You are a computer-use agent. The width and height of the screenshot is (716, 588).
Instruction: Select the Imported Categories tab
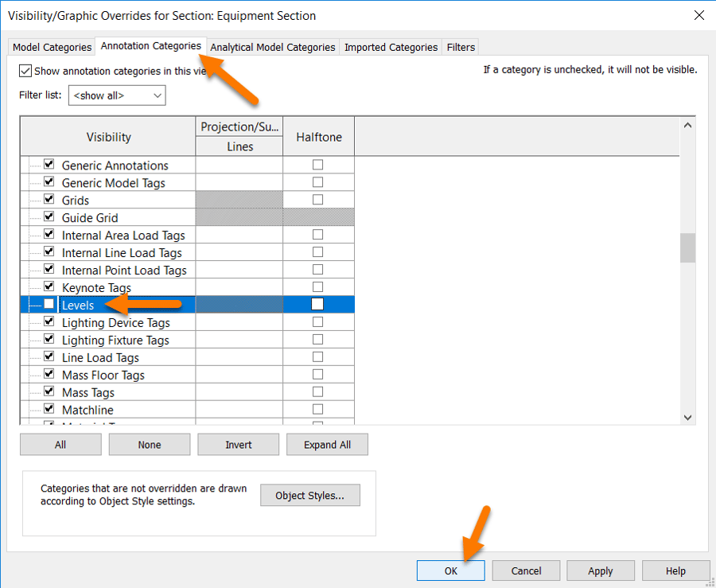click(x=390, y=47)
